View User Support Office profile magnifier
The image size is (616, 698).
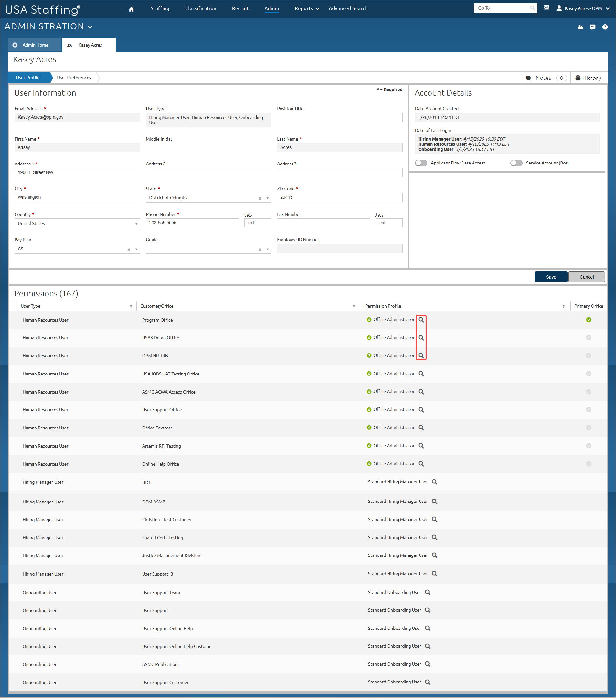(421, 410)
